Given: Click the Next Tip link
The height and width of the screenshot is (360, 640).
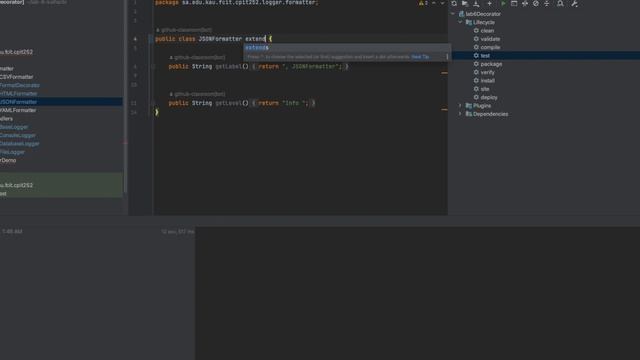Looking at the screenshot, I should (420, 57).
